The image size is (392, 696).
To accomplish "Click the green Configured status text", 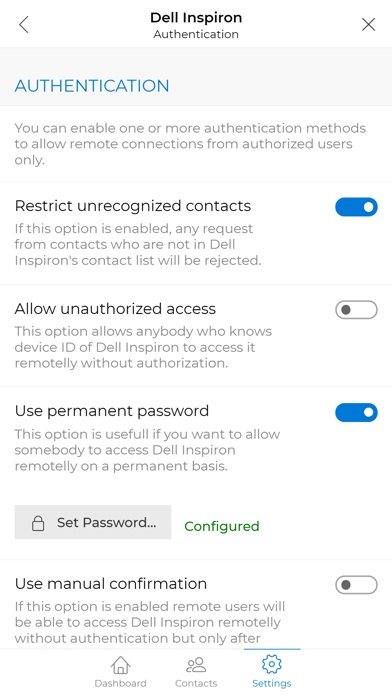I will 222,526.
